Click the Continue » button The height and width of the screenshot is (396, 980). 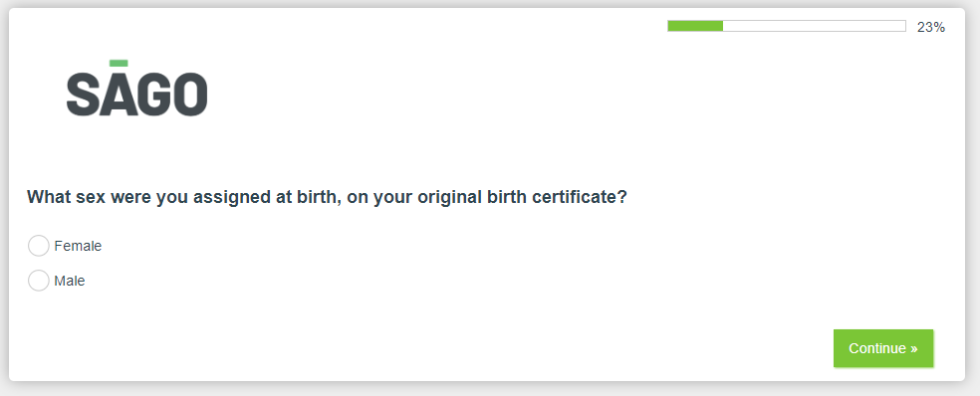click(883, 348)
